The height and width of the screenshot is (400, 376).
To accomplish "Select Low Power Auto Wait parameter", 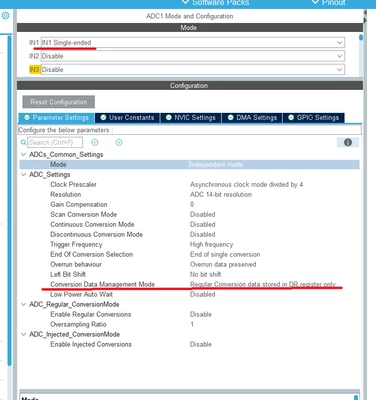I will coord(81,295).
